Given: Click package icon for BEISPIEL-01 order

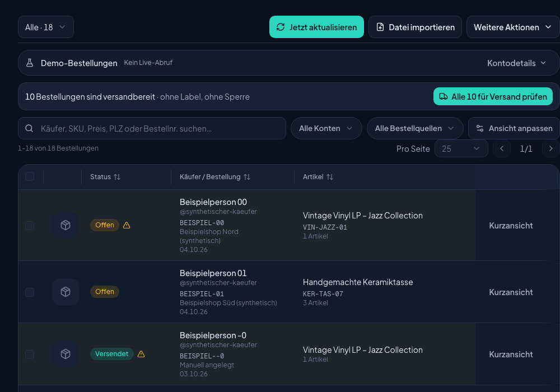Looking at the screenshot, I should (x=66, y=292).
